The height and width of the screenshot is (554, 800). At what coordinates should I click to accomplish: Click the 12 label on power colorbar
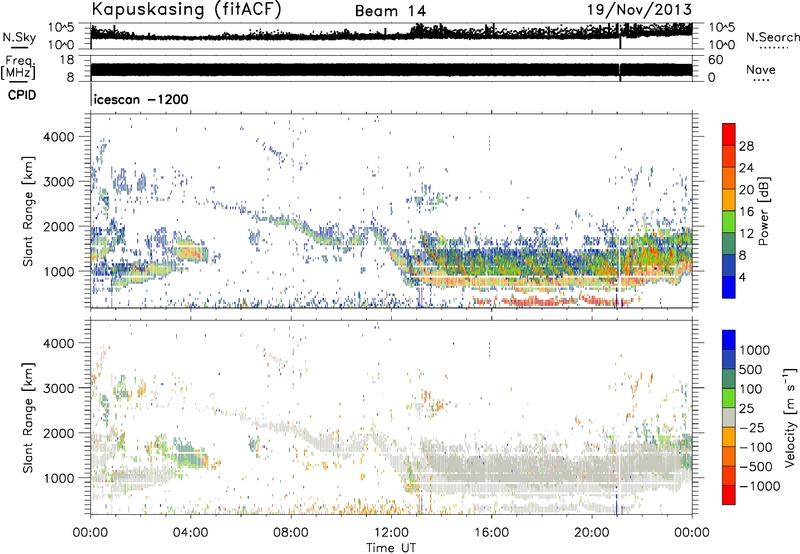(x=746, y=234)
